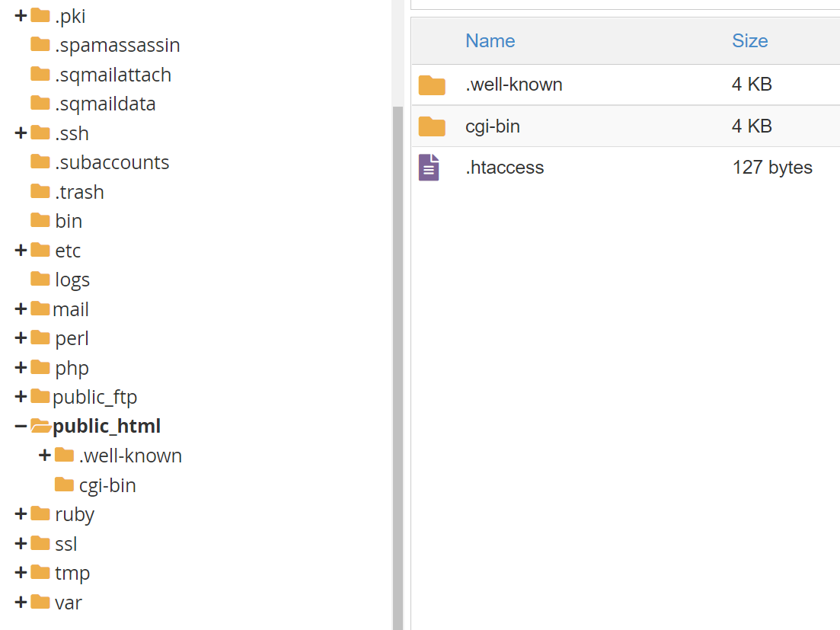840x630 pixels.
Task: Click the cgi-bin folder icon in file list
Action: 432,126
